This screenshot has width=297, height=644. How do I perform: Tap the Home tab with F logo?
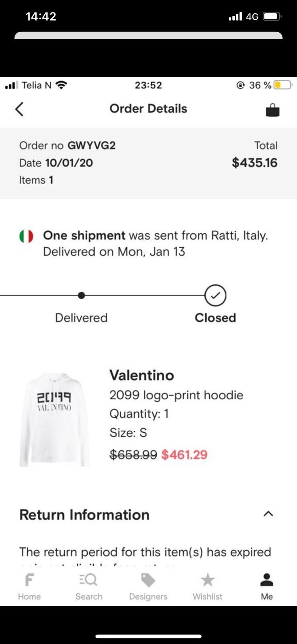(x=29, y=586)
